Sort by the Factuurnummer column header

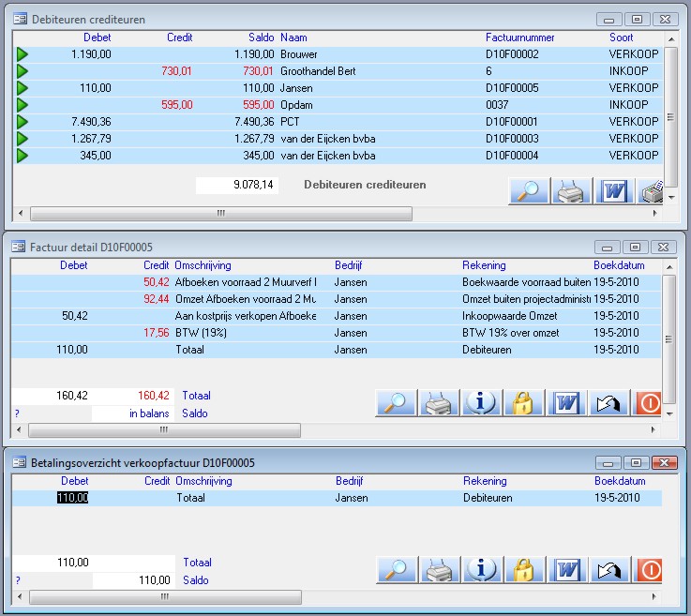[520, 38]
